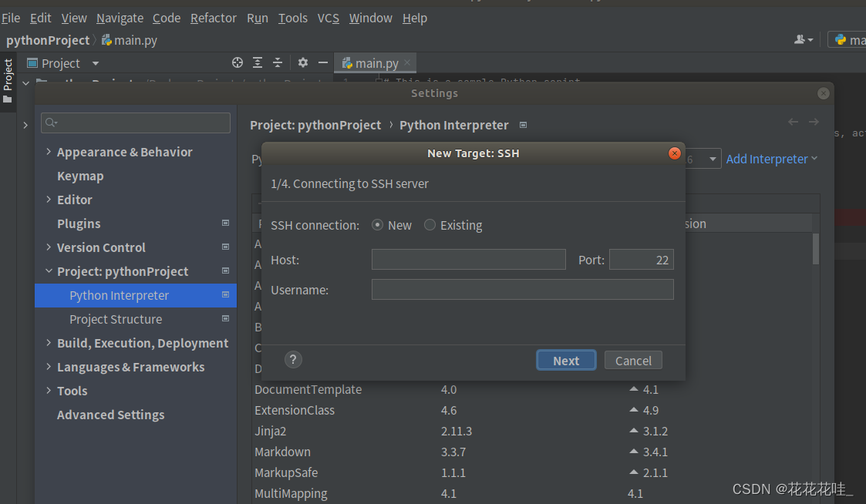866x504 pixels.
Task: Click the Settings dialog close icon
Action: click(824, 93)
